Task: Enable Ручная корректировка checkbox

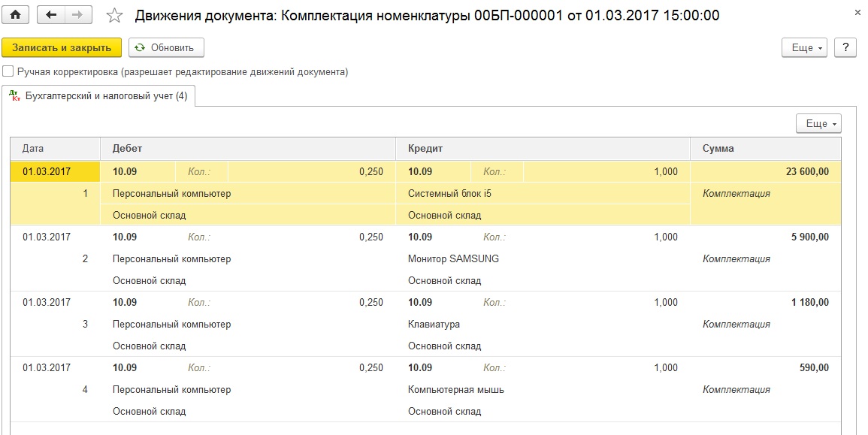Action: point(8,71)
